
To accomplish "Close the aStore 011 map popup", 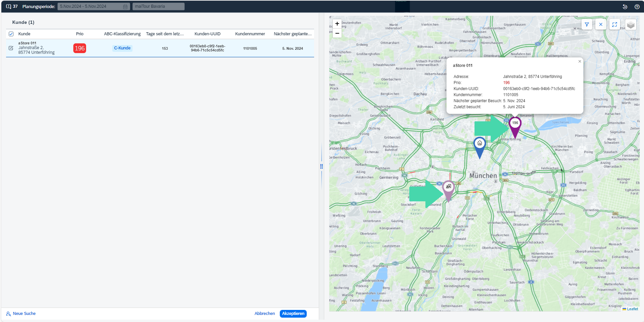I will point(580,62).
